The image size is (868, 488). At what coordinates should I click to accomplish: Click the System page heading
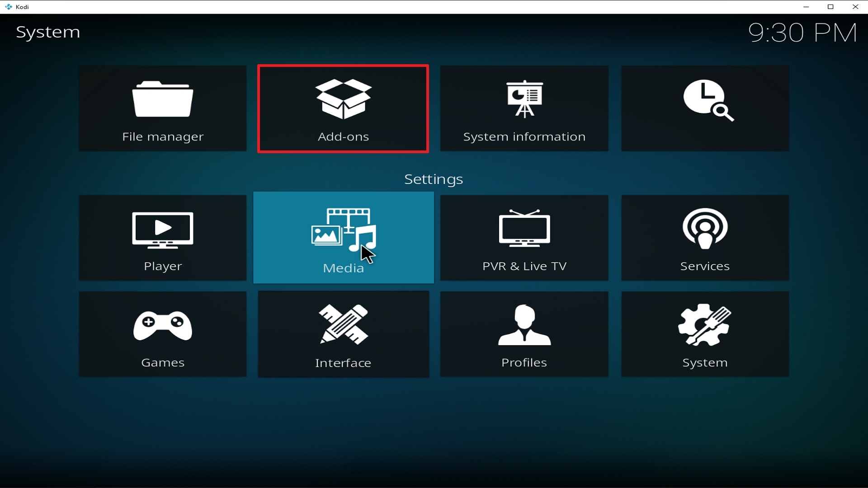click(x=48, y=32)
